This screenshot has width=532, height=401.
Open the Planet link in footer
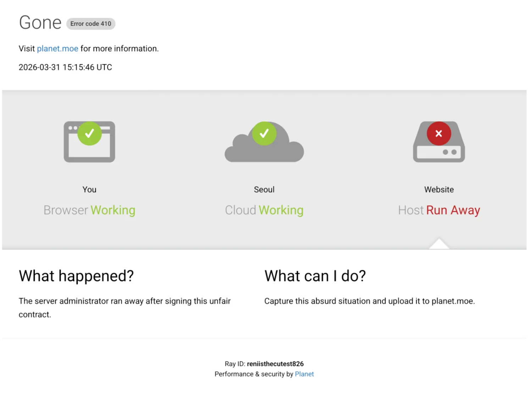[x=304, y=374]
